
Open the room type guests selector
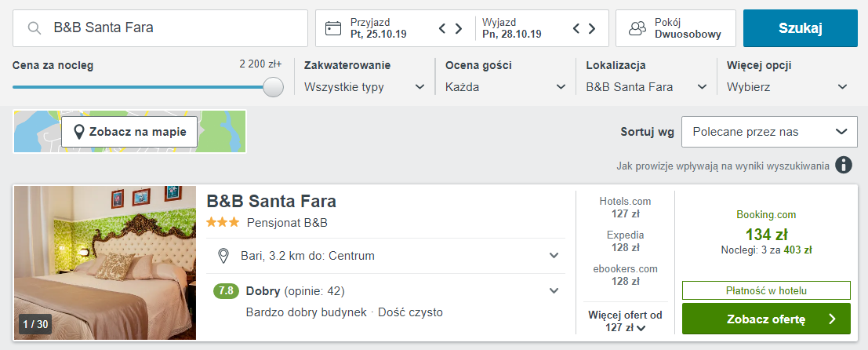tap(675, 28)
